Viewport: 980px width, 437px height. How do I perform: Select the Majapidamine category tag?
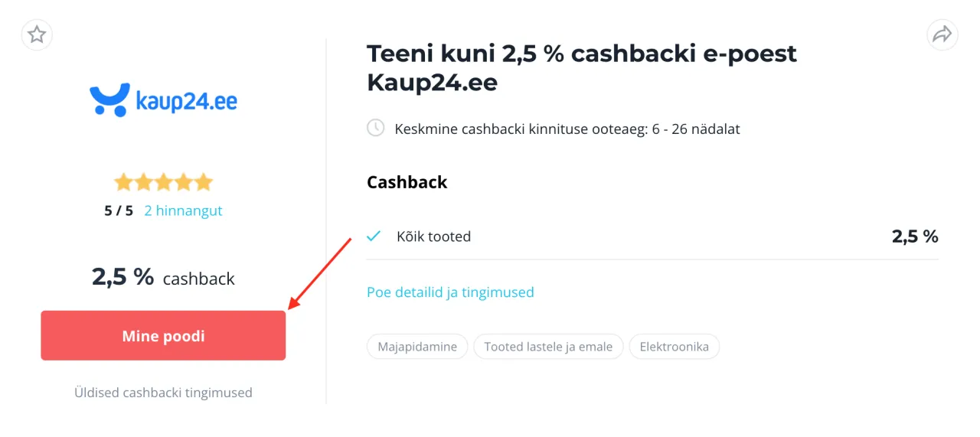click(x=417, y=347)
